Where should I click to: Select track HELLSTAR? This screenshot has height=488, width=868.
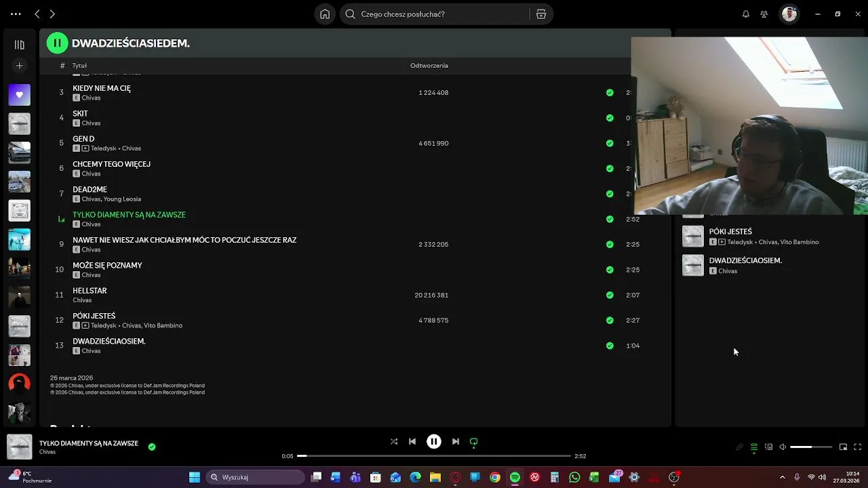click(x=90, y=291)
